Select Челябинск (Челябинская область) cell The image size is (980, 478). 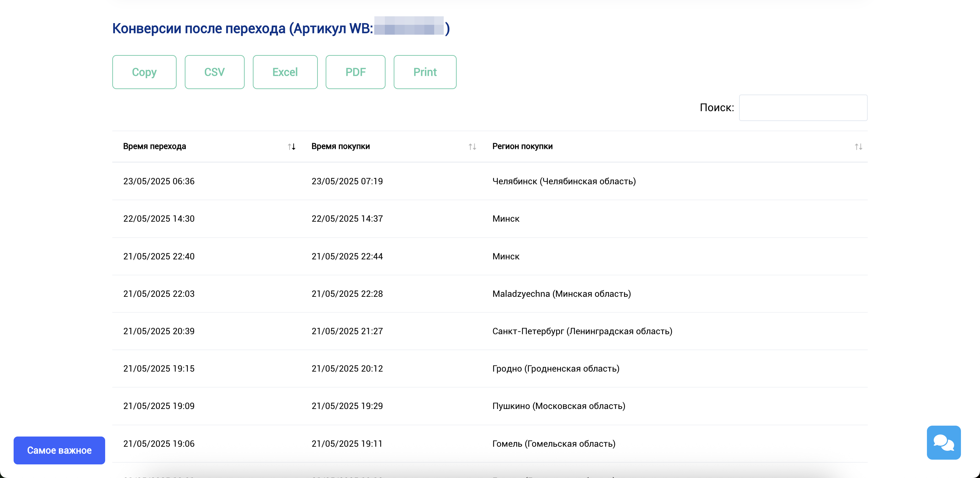(564, 181)
